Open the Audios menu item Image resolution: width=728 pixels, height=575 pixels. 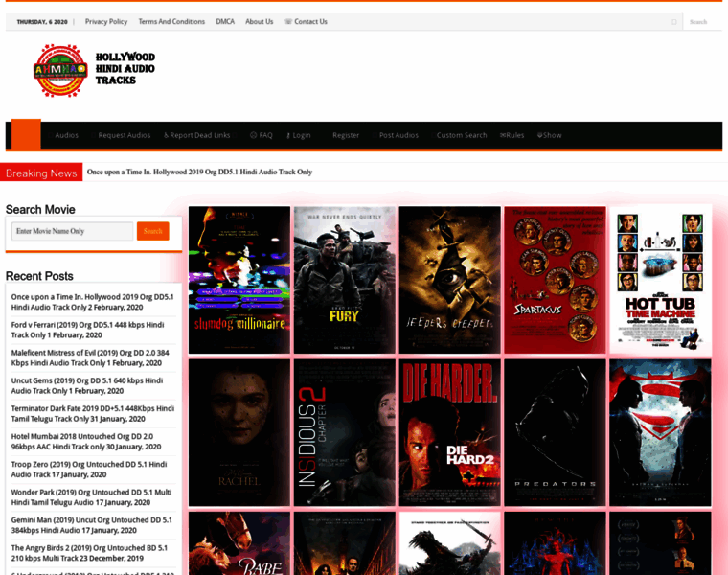click(x=66, y=135)
